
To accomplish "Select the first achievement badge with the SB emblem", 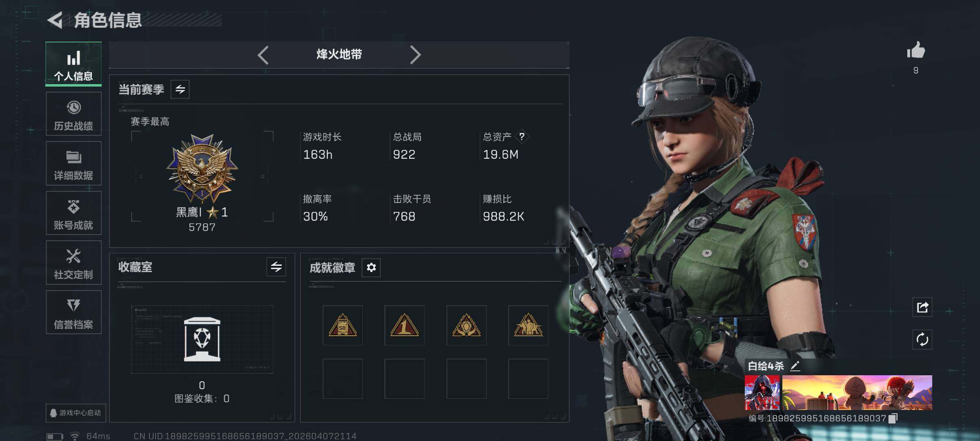I will click(x=343, y=325).
